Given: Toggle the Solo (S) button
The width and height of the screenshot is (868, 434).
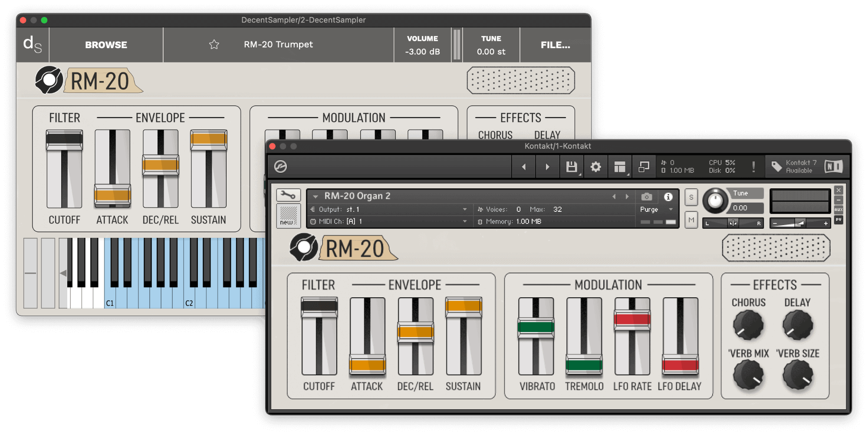Looking at the screenshot, I should [691, 197].
